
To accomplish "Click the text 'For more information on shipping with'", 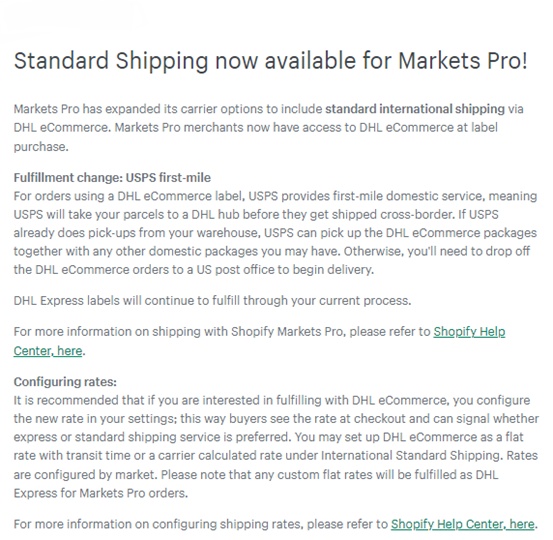I will [121, 332].
